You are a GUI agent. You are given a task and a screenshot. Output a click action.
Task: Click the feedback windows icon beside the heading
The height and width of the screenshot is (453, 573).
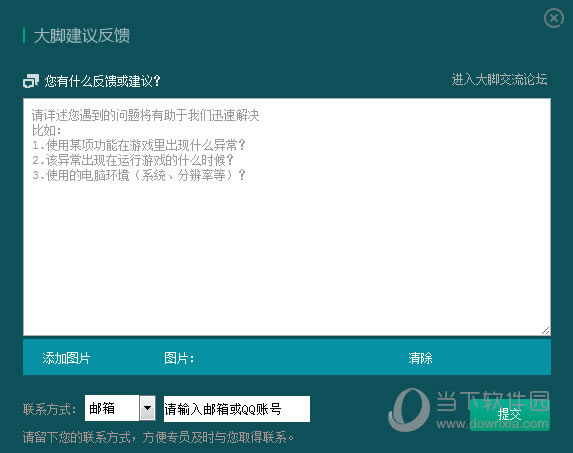coord(31,81)
